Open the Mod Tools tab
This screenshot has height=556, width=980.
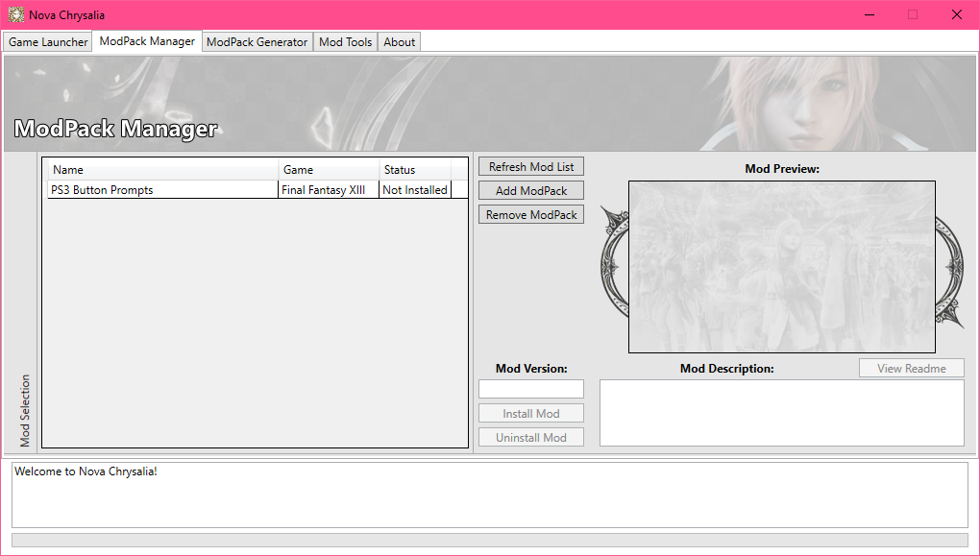[345, 42]
